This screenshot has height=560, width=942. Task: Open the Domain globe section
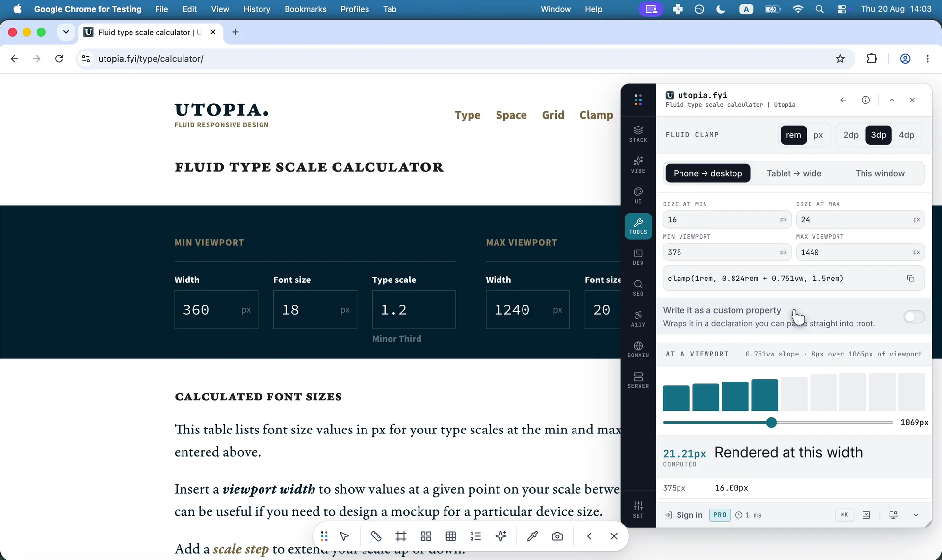click(x=638, y=350)
